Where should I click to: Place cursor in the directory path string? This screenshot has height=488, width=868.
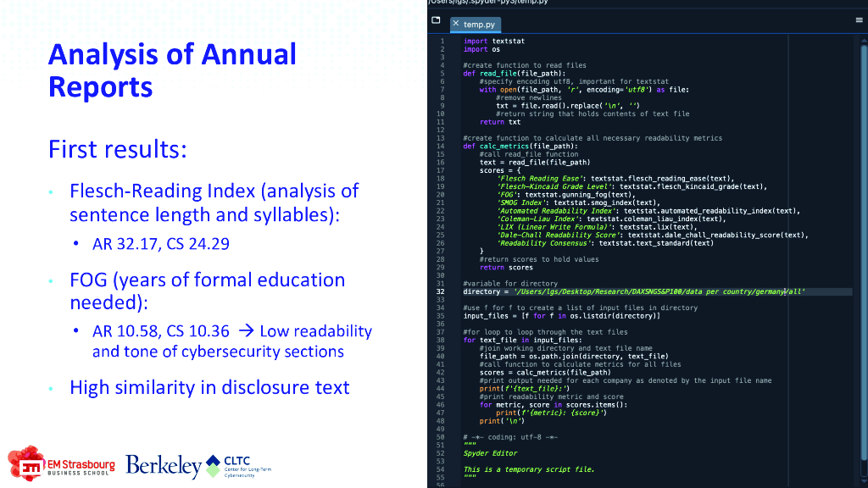[659, 291]
